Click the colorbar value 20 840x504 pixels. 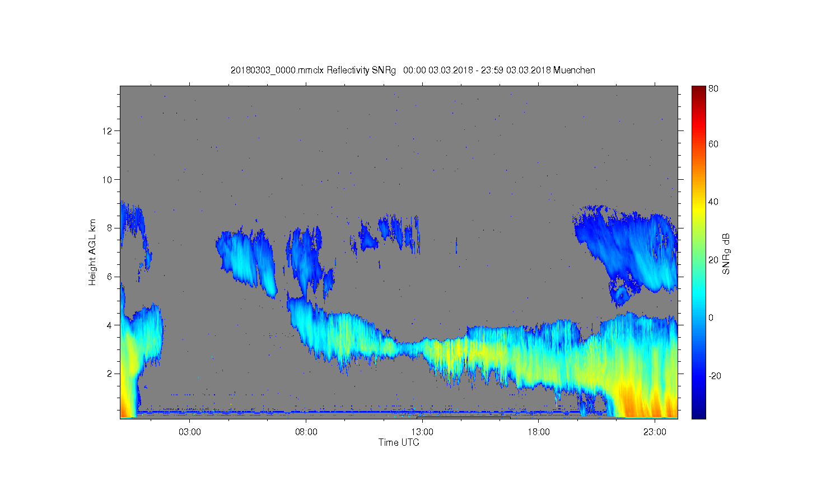(x=713, y=260)
